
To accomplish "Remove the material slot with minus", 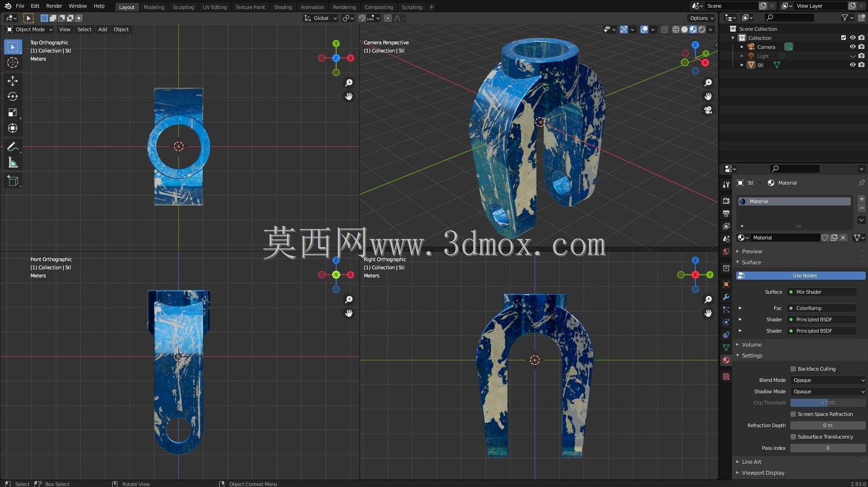I will [862, 208].
